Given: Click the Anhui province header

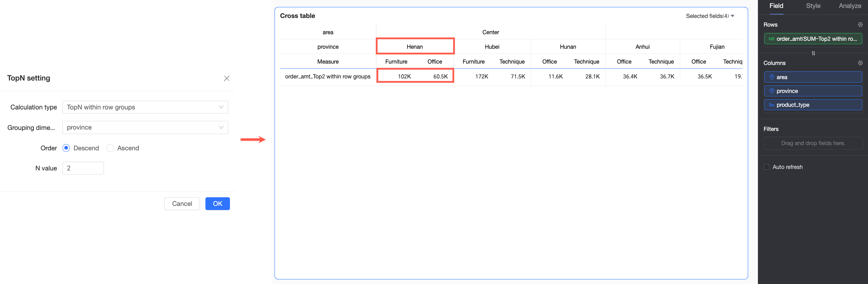Looking at the screenshot, I should (643, 47).
